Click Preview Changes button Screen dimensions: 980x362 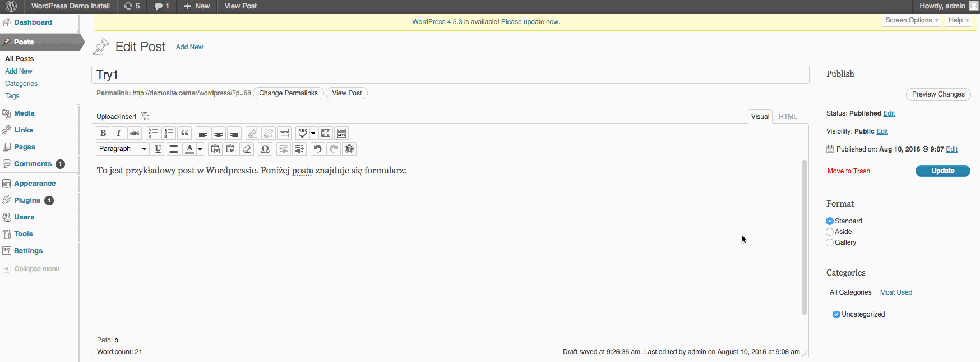coord(939,94)
